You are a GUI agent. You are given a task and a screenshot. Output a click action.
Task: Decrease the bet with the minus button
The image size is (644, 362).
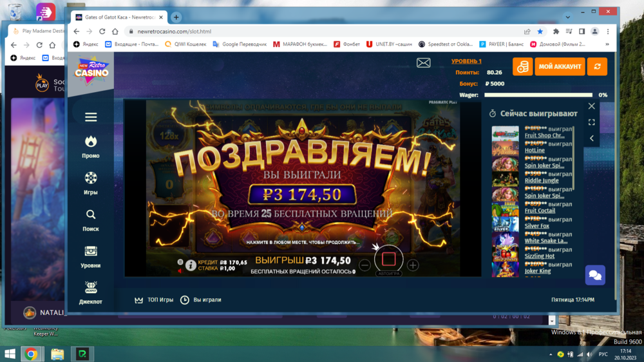(365, 265)
